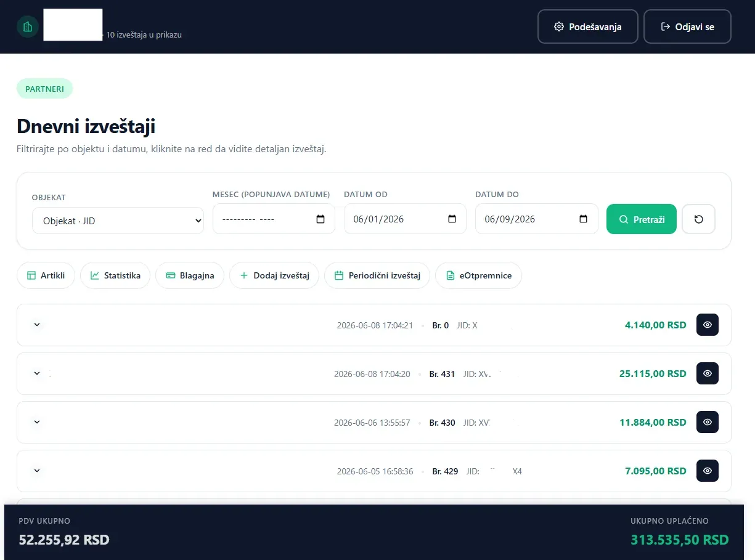755x560 pixels.
Task: Click the Datum do date field
Action: (x=536, y=219)
